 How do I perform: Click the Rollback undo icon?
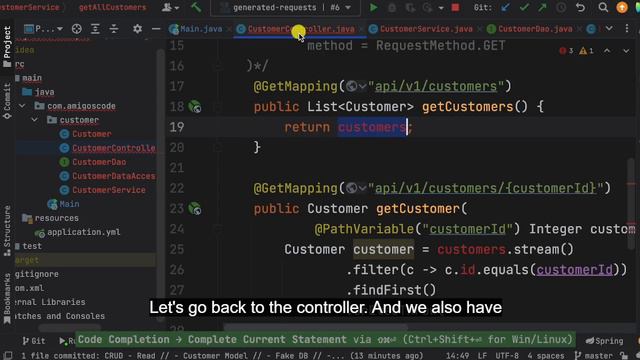580,7
